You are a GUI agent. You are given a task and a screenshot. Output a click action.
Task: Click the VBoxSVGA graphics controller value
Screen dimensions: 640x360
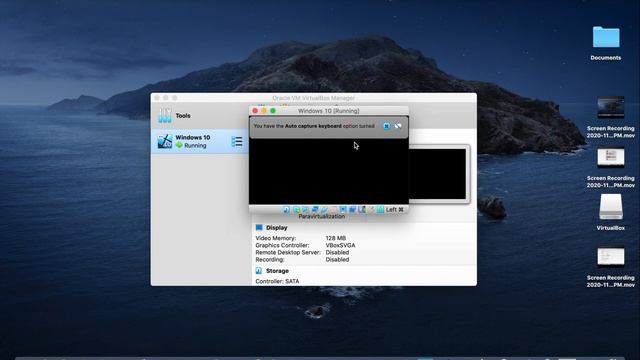(340, 245)
